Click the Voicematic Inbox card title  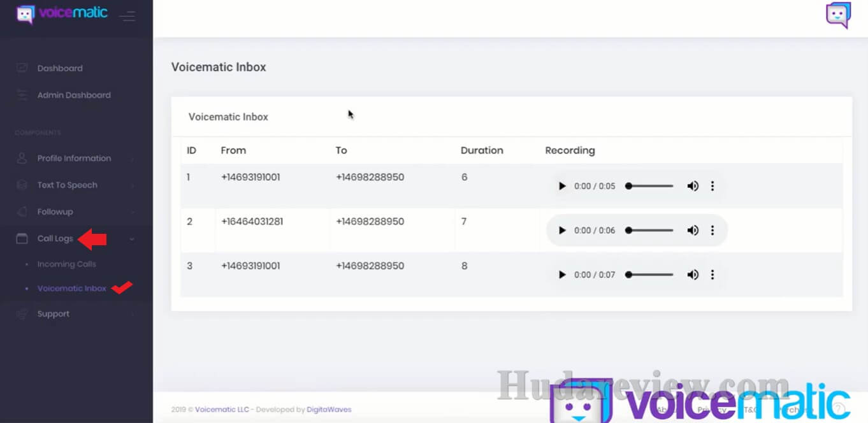coord(228,117)
